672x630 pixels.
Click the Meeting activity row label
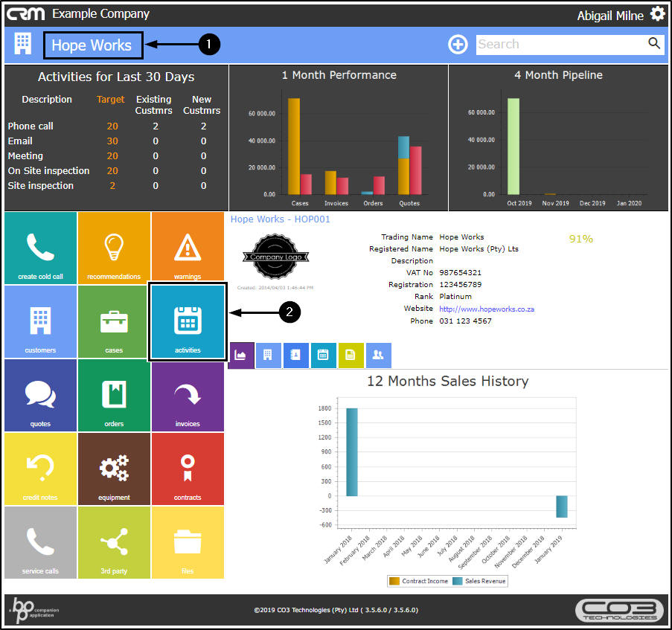25,156
